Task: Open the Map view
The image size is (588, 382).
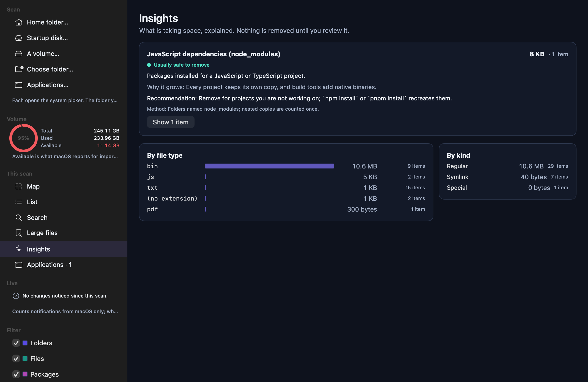Action: (x=64, y=186)
